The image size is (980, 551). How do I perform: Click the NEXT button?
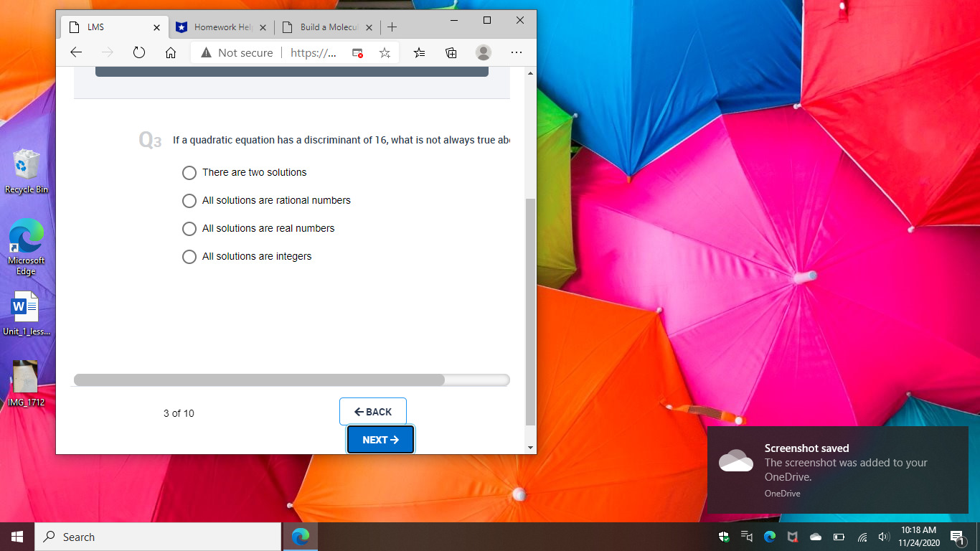(x=380, y=440)
